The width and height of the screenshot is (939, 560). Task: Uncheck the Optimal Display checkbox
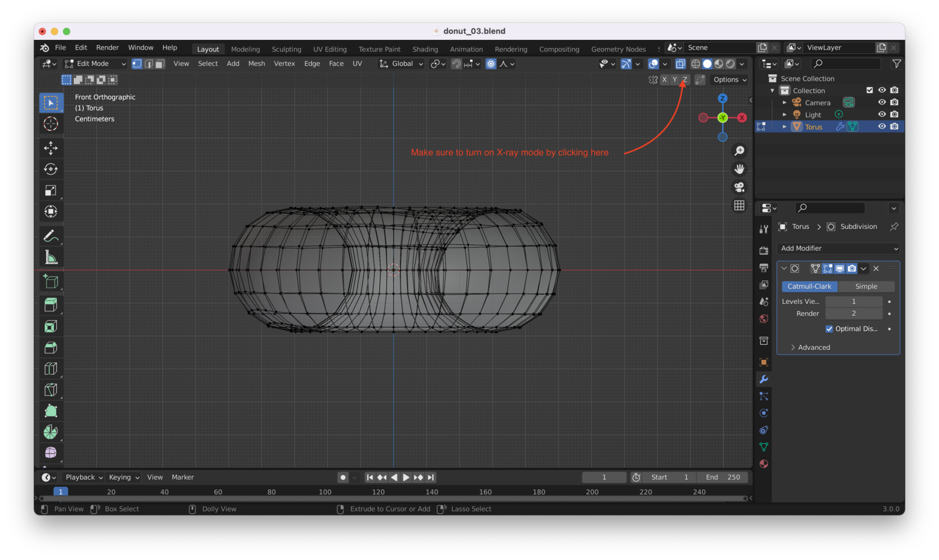pyautogui.click(x=829, y=329)
